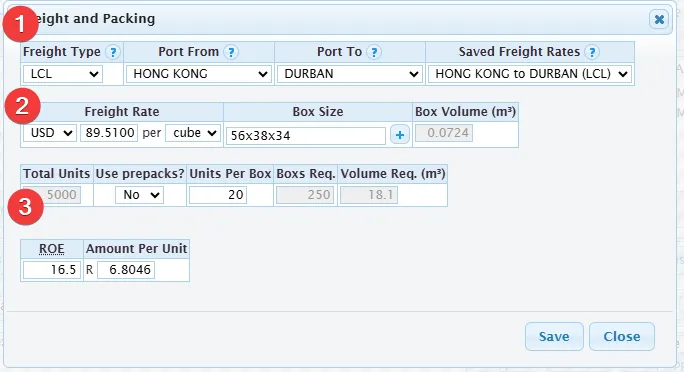Screen dimensions: 684x372
Task: Click the Volume Req. (m³) header
Action: [393, 174]
